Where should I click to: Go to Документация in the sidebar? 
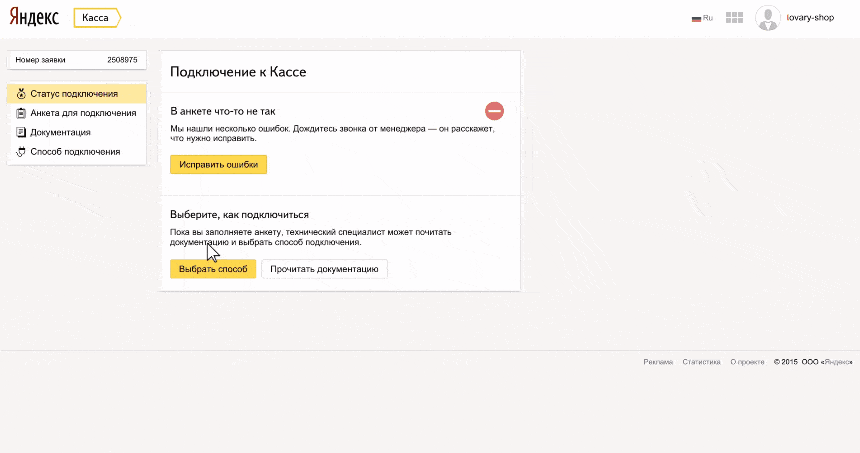(77, 132)
